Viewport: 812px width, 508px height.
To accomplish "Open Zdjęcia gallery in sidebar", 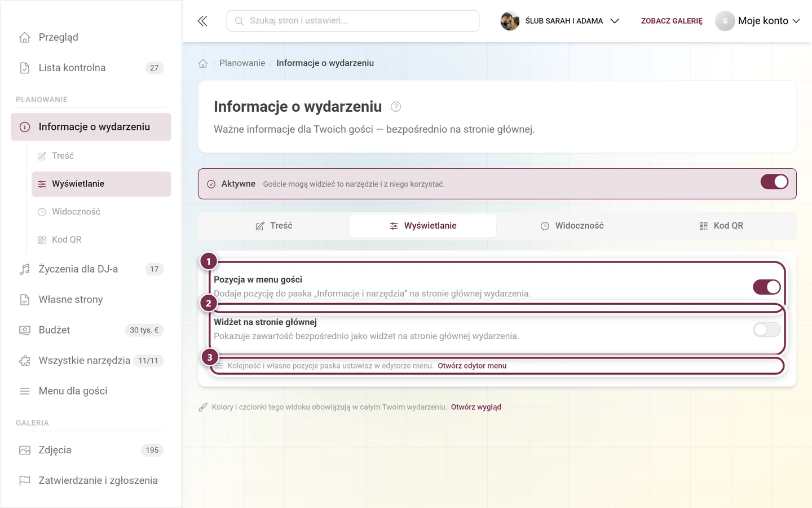I will point(91,450).
